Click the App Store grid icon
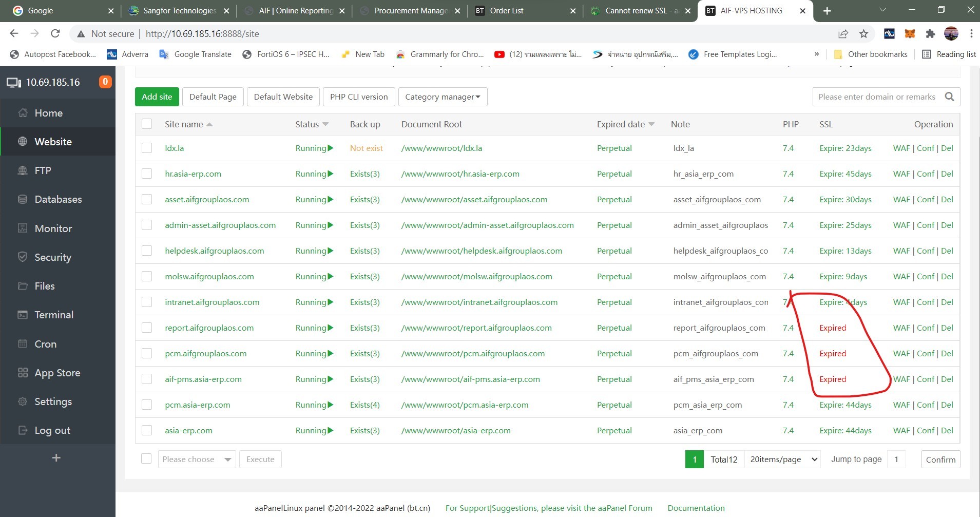 pyautogui.click(x=23, y=373)
